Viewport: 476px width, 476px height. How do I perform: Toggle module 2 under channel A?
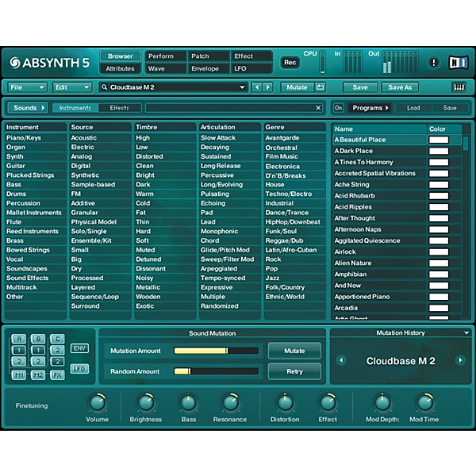pos(19,361)
